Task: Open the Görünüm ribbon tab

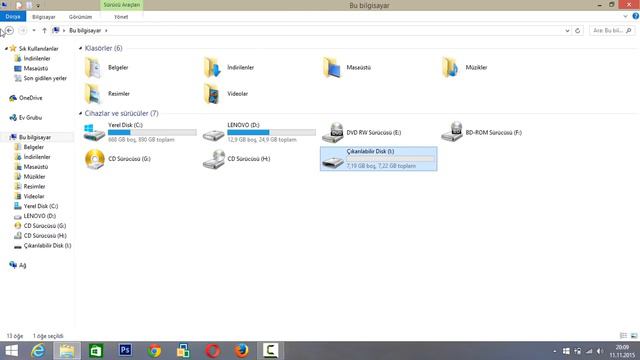Action: pyautogui.click(x=80, y=17)
